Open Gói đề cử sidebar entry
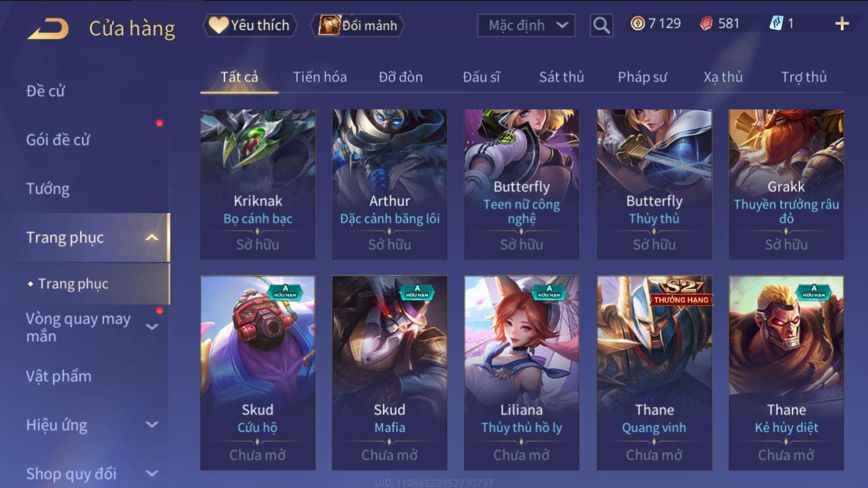 pos(58,140)
